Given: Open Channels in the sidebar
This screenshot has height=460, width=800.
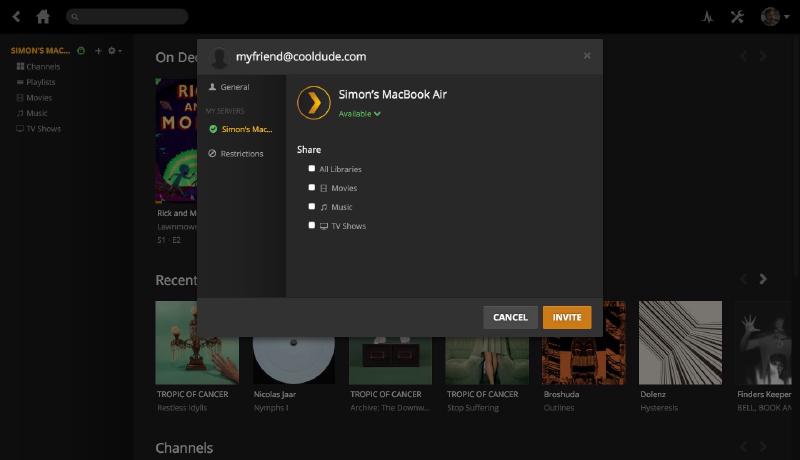Looking at the screenshot, I should coord(38,66).
